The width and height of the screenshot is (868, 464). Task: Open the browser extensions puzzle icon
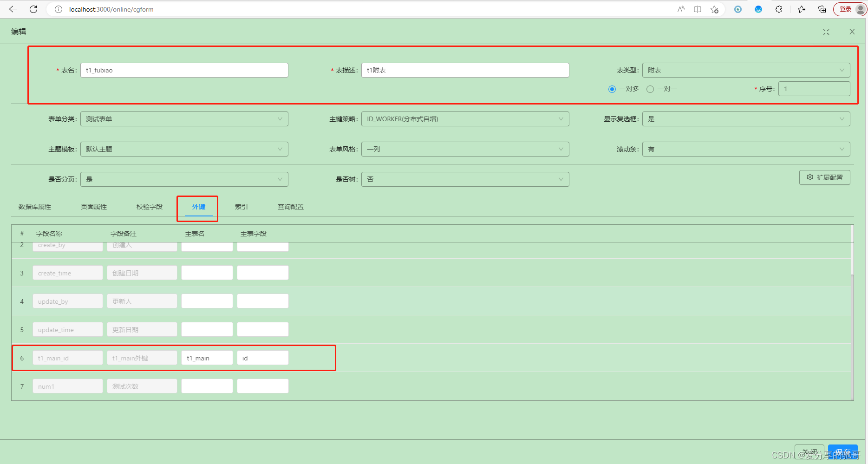coord(779,9)
